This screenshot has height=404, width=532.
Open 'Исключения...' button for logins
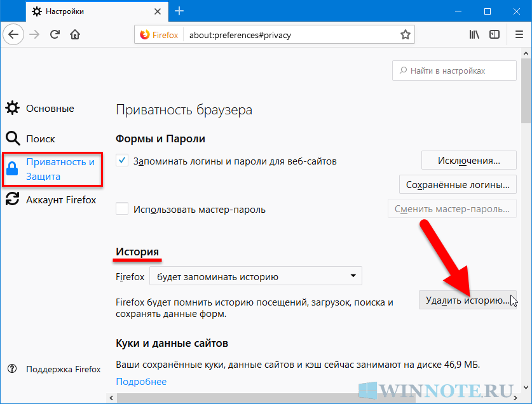coord(468,160)
